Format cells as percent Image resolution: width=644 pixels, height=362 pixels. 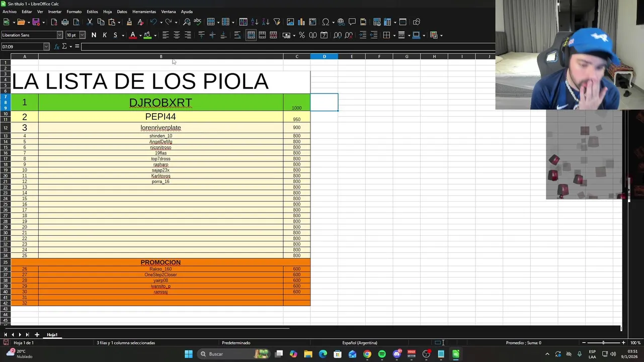pos(301,35)
